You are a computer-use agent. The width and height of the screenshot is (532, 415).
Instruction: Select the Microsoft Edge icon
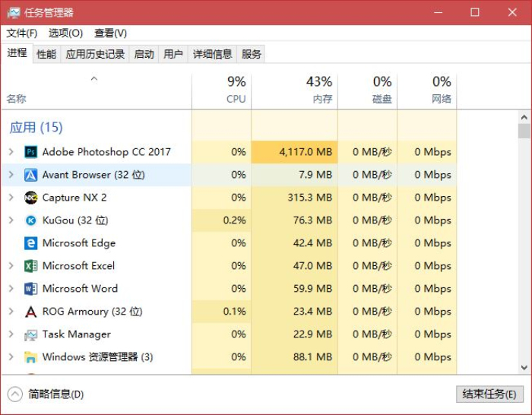point(31,243)
